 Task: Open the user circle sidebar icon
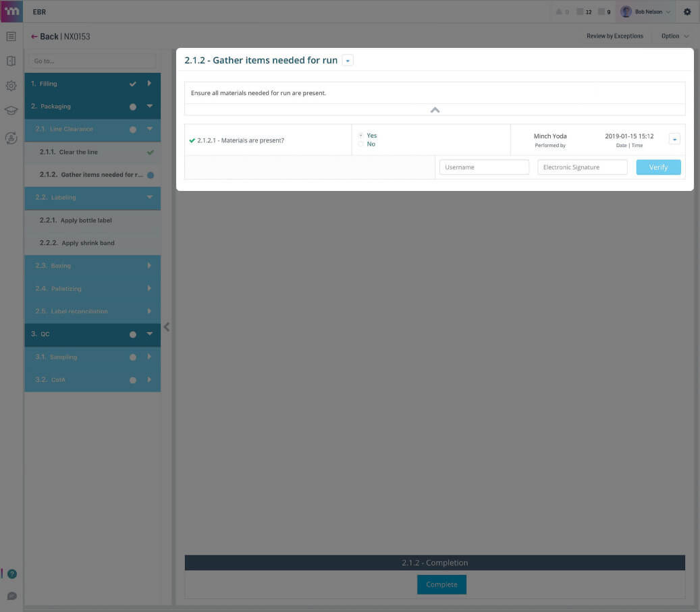pos(11,138)
